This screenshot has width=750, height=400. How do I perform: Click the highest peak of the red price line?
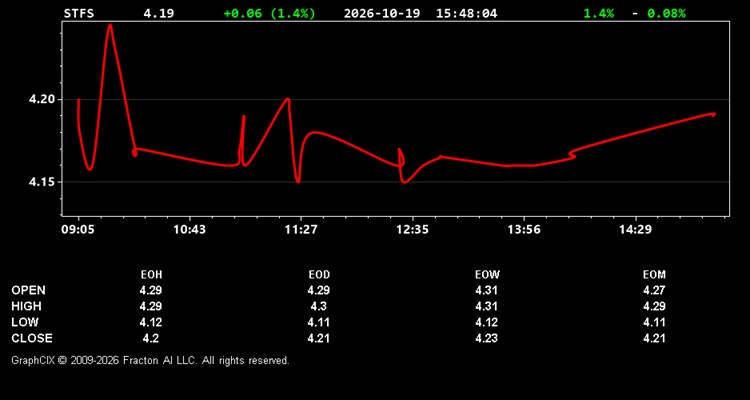110,25
